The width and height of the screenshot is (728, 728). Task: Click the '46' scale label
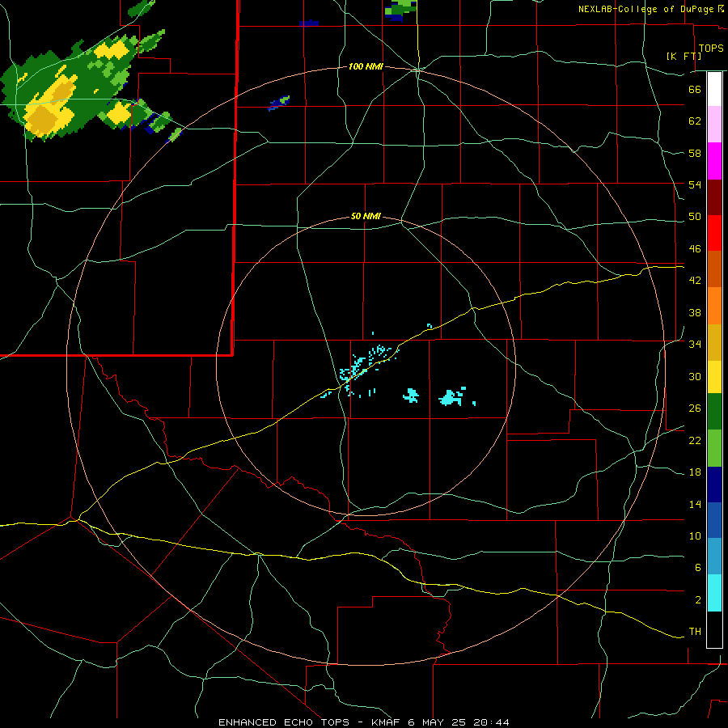(695, 249)
